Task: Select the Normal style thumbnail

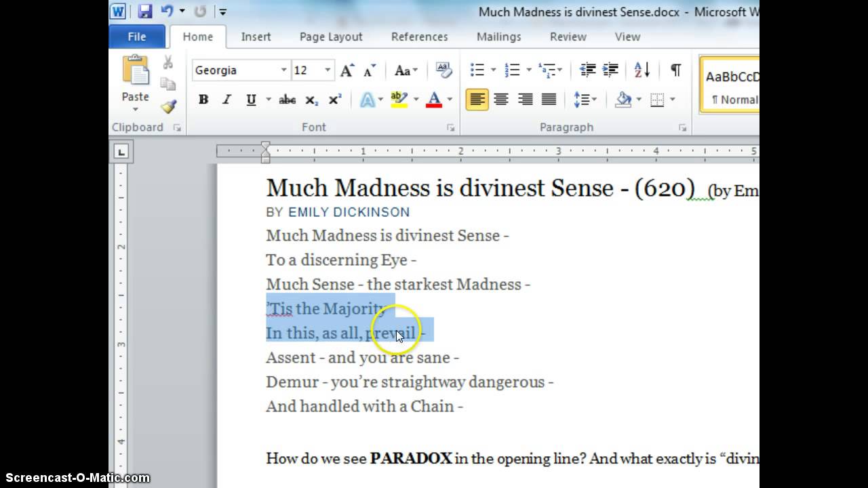Action: click(x=731, y=85)
